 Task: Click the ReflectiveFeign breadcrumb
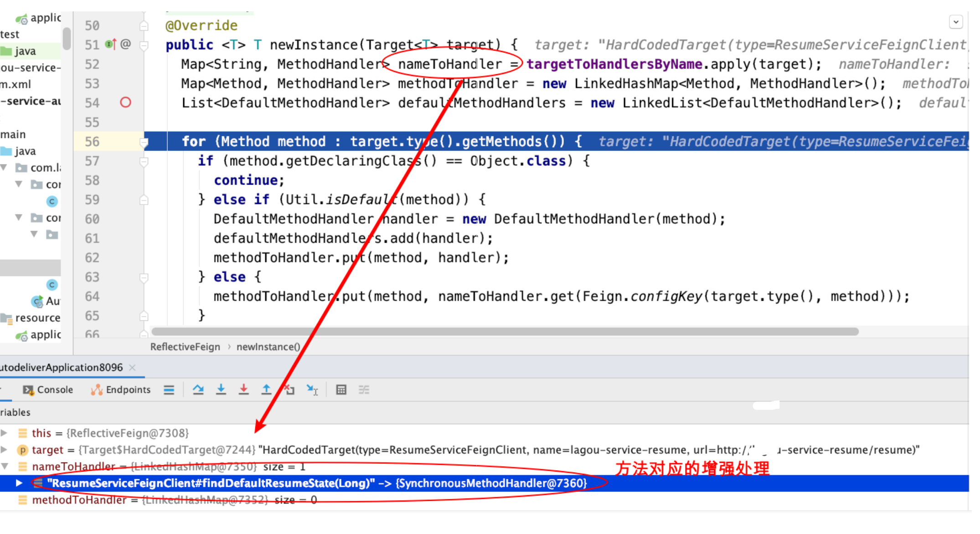pos(185,347)
